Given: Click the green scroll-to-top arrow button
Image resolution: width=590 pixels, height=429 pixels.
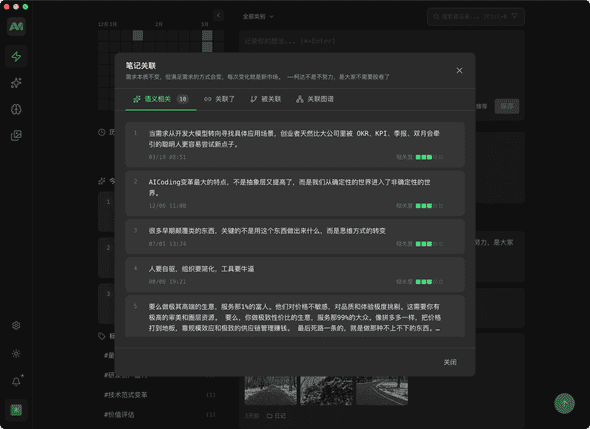Looking at the screenshot, I should pos(564,403).
